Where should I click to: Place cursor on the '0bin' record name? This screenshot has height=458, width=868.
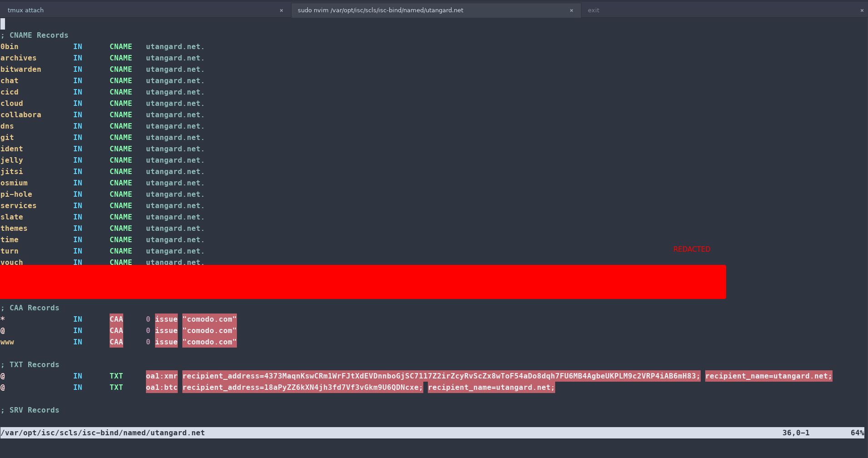(10, 47)
